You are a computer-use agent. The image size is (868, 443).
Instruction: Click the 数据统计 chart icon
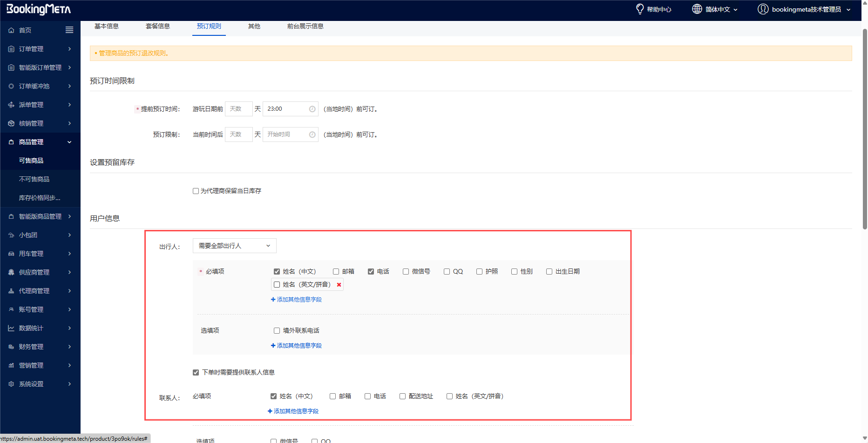tap(11, 328)
